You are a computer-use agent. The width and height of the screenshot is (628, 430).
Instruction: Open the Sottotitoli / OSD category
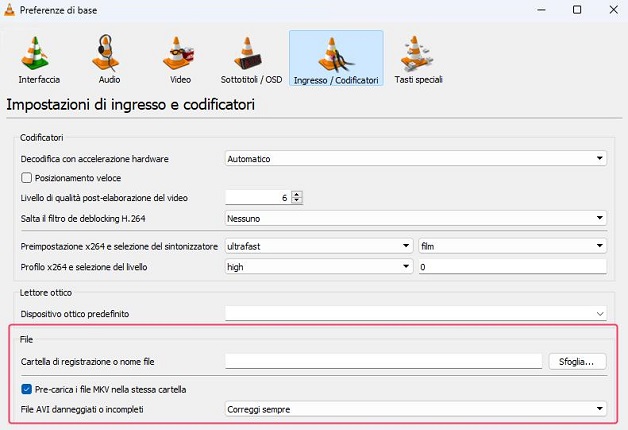coord(251,59)
